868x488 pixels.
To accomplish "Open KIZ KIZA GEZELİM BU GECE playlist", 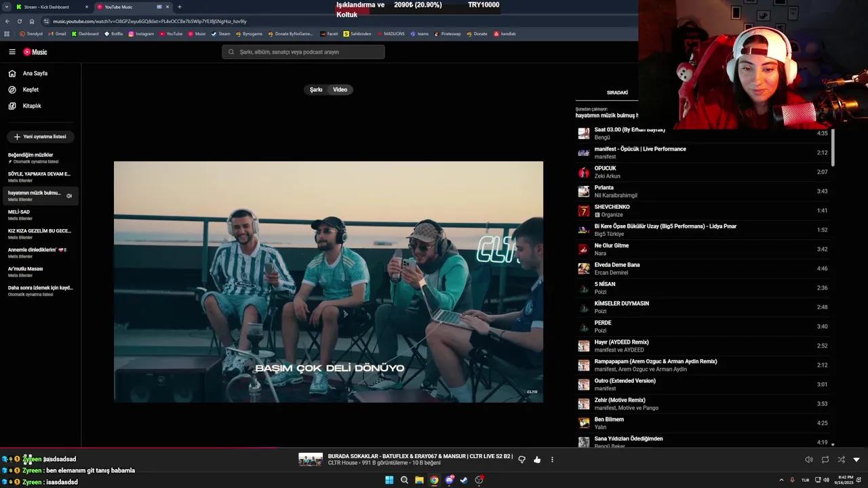I will click(x=39, y=234).
